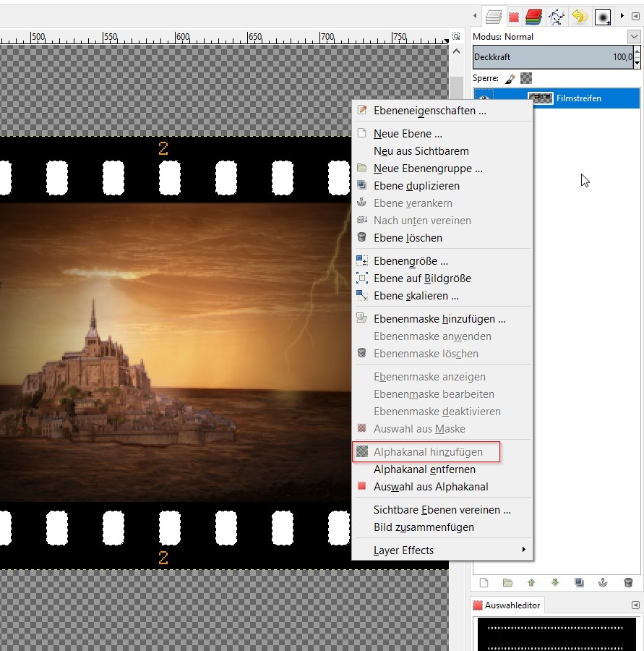The width and height of the screenshot is (644, 651).
Task: Open the Channels tab with stacked color icon
Action: pos(534,16)
